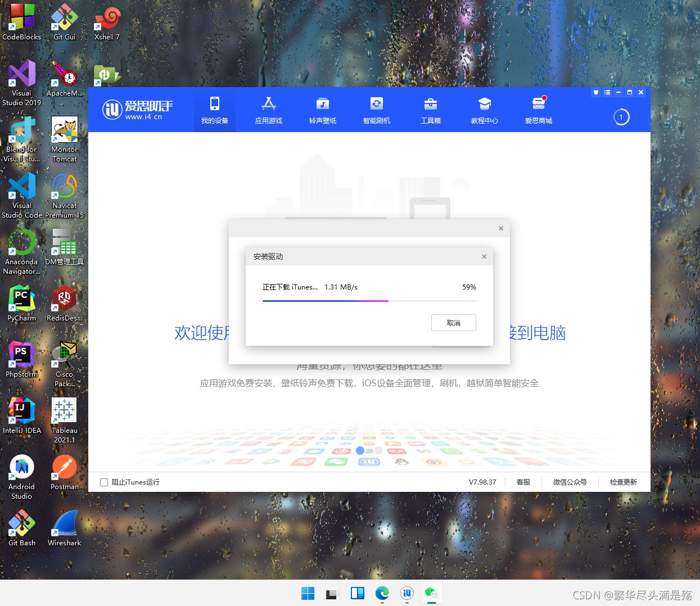Open the Windows Start button
This screenshot has height=606, width=700.
[x=308, y=593]
